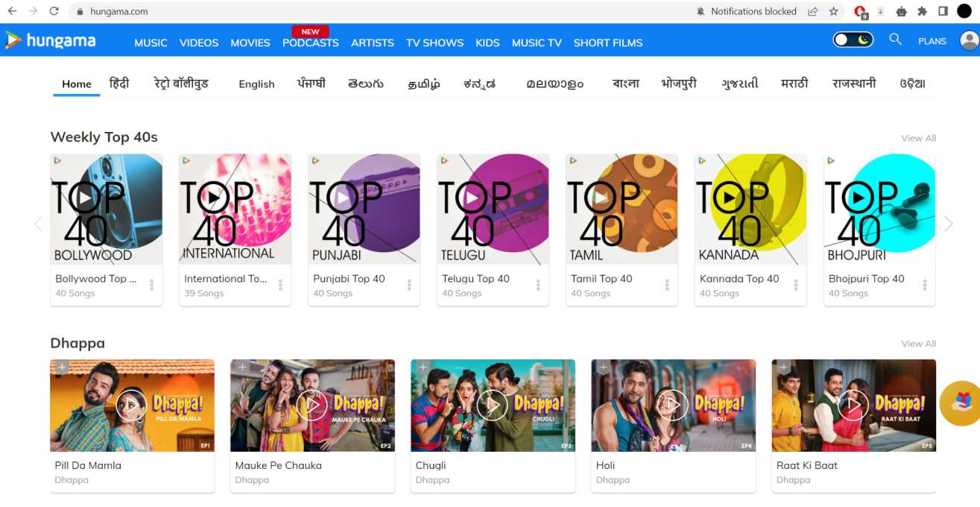Image resolution: width=980 pixels, height=507 pixels.
Task: Open the ARTISTS menu
Action: [x=373, y=42]
